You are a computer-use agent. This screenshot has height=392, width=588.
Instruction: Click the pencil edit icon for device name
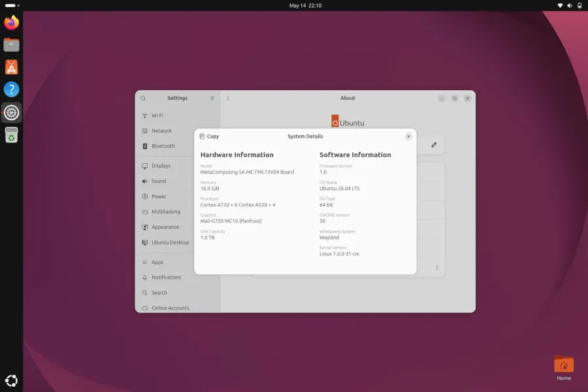tap(434, 145)
